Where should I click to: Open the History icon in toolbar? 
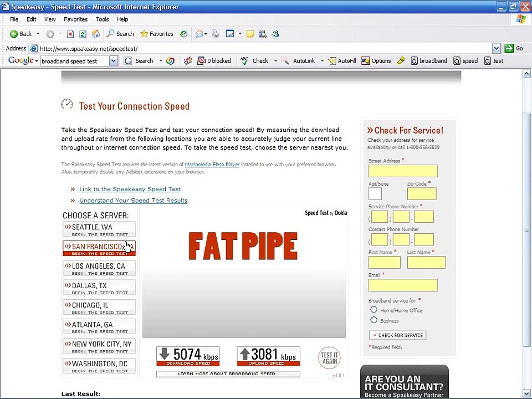coord(183,34)
